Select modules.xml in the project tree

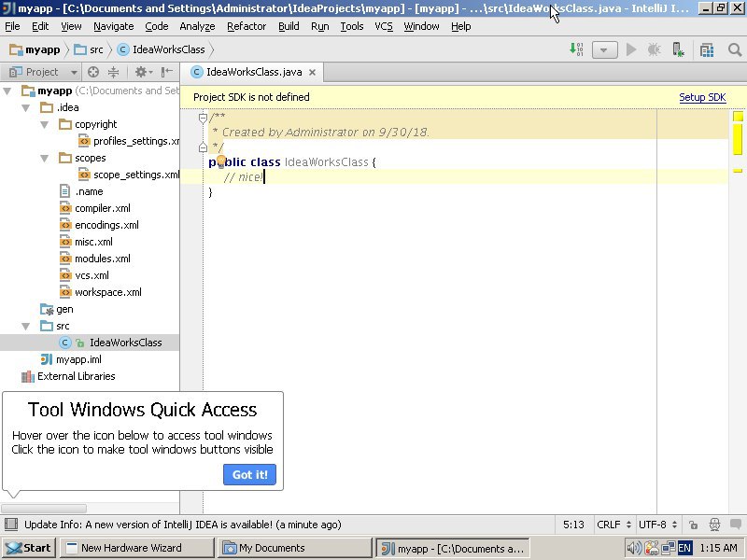click(95, 259)
